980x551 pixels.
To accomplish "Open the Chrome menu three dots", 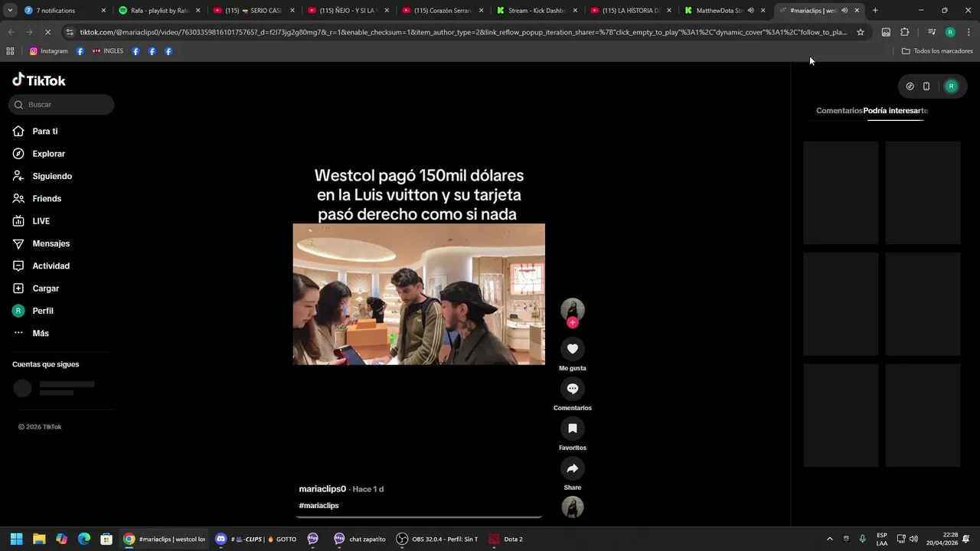I will pos(968,32).
